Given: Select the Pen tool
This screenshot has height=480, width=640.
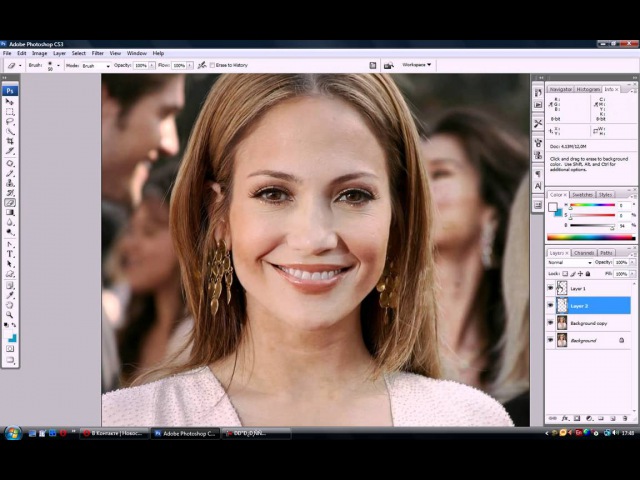Looking at the screenshot, I should 10,244.
